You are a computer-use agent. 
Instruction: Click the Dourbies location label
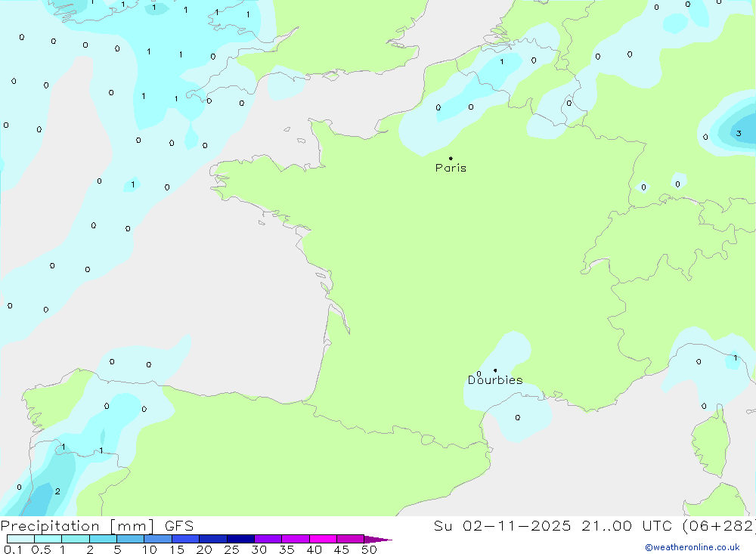point(495,380)
